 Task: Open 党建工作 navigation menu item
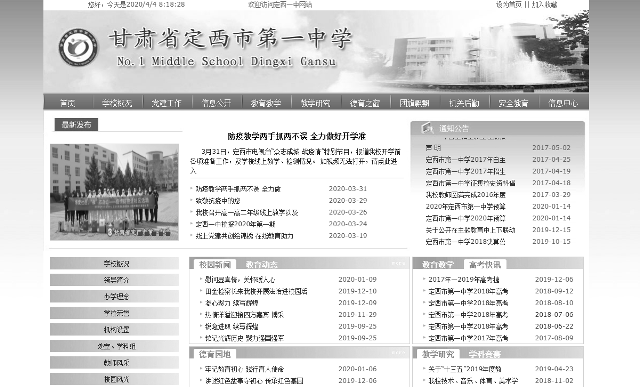166,103
